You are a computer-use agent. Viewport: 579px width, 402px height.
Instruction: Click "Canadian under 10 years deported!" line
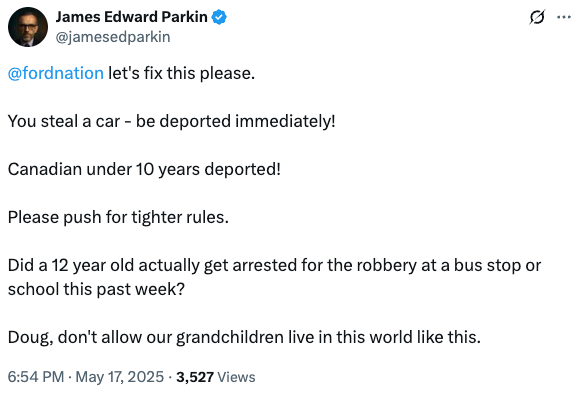(x=144, y=169)
